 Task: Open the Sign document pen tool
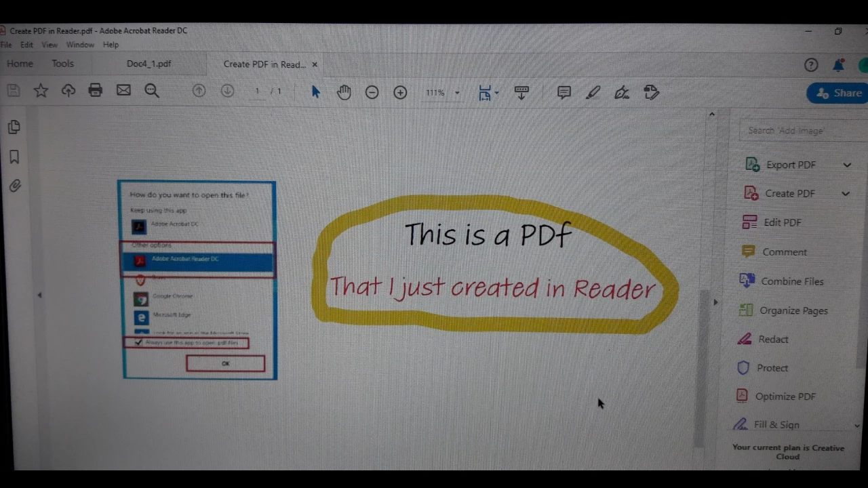tap(622, 93)
